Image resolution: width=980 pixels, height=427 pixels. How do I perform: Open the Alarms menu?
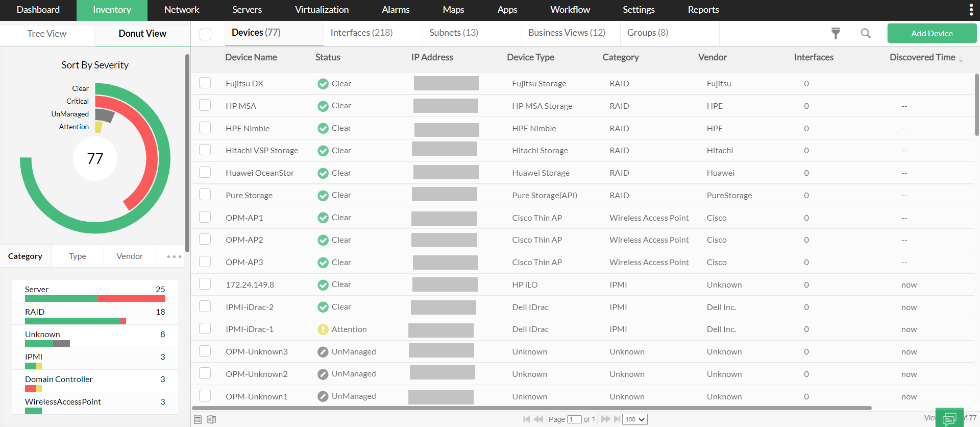tap(396, 10)
